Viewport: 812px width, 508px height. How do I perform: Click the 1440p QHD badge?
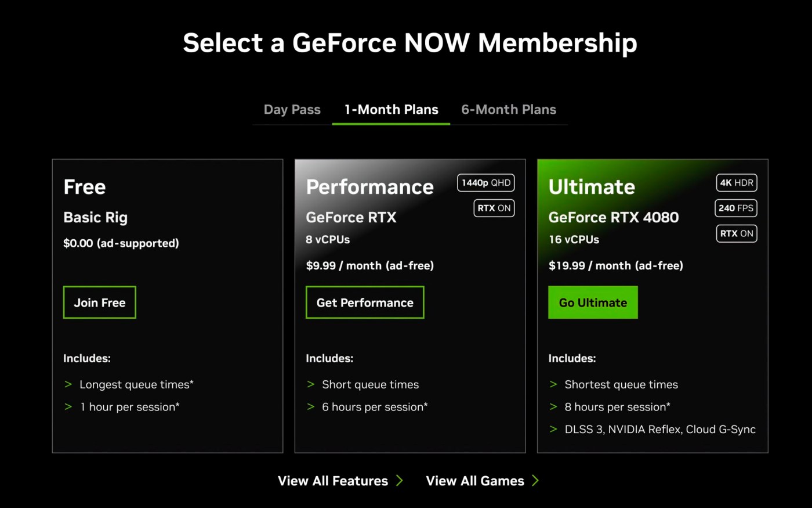coord(486,183)
